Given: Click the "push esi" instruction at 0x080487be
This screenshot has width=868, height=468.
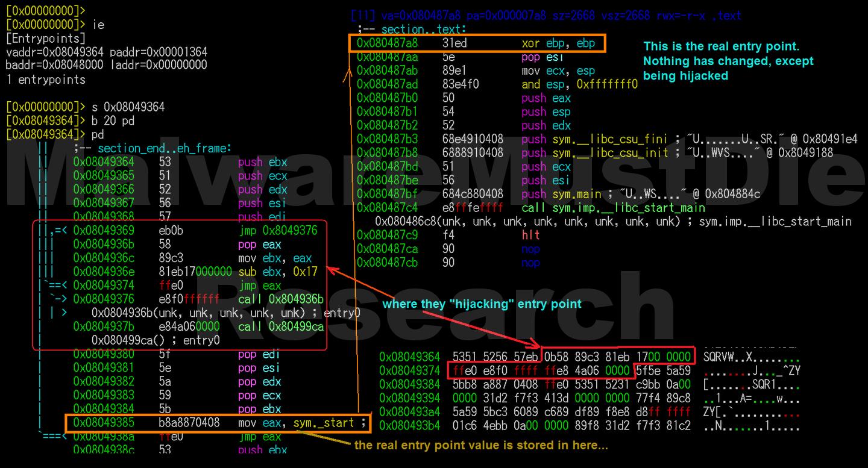Looking at the screenshot, I should point(546,181).
